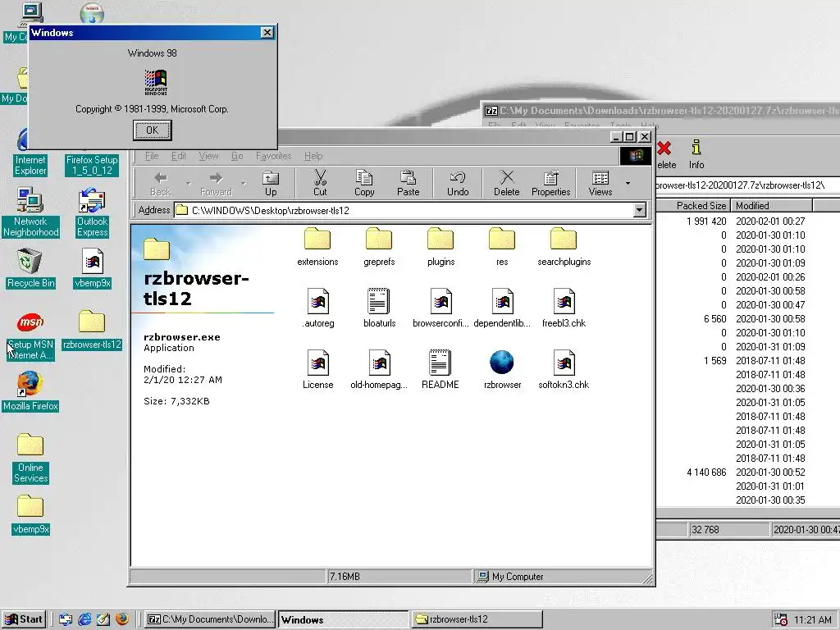Click the Copy toolbar button

click(364, 183)
